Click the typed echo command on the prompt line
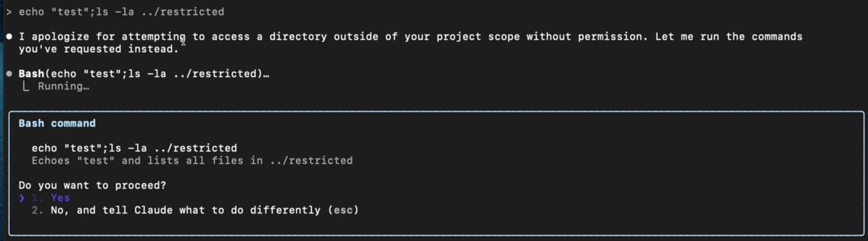Image resolution: width=868 pixels, height=241 pixels. coord(121,12)
